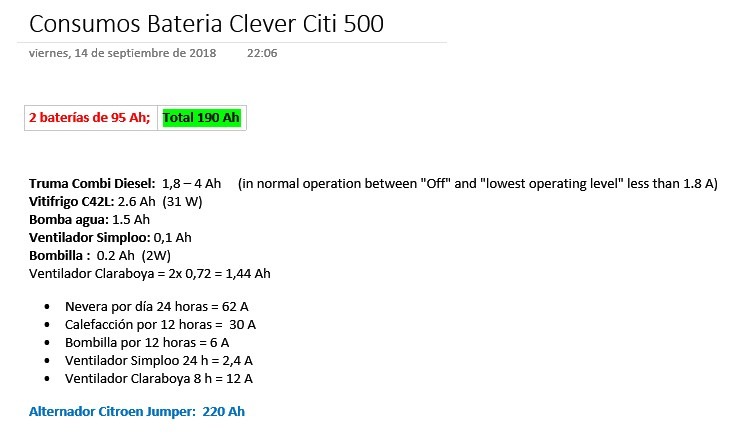The width and height of the screenshot is (734, 448).
Task: Click the bullet before 'Nevera por día 24 horas'
Action: click(x=47, y=307)
